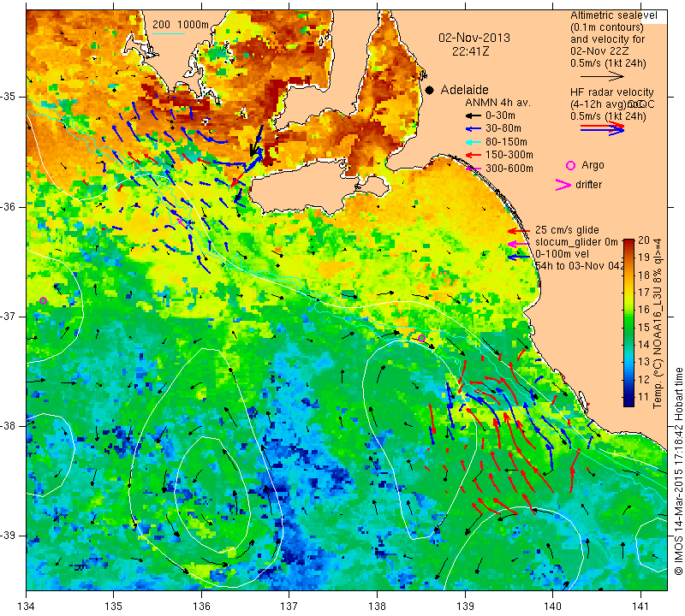Screen dimensions: 685x616
Task: Click the latitude axis label '-36'
Action: tap(9, 206)
